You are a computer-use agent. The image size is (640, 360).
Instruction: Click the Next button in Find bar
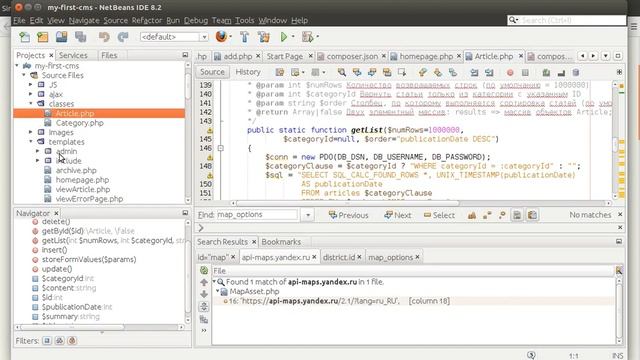click(x=398, y=215)
